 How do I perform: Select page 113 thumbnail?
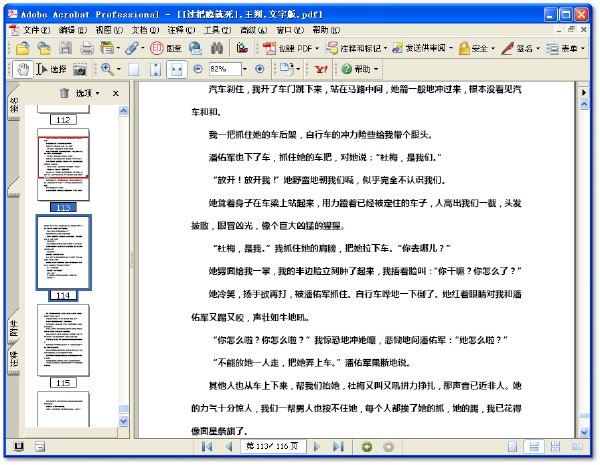63,165
